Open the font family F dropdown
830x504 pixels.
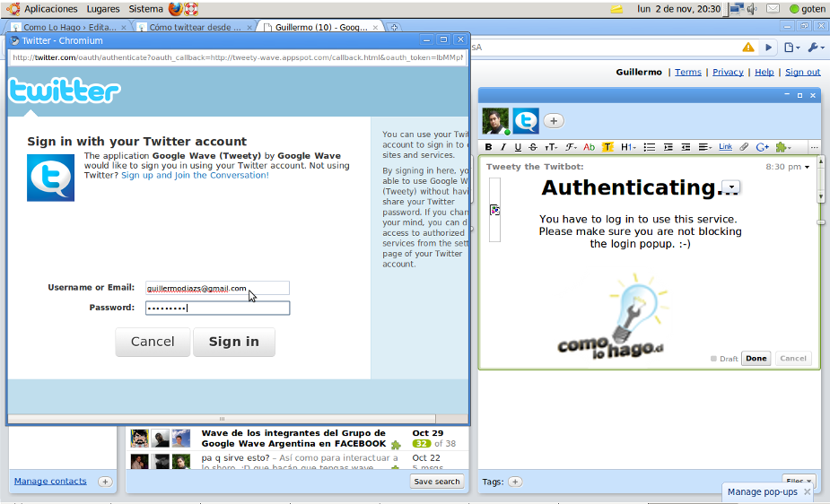click(571, 147)
